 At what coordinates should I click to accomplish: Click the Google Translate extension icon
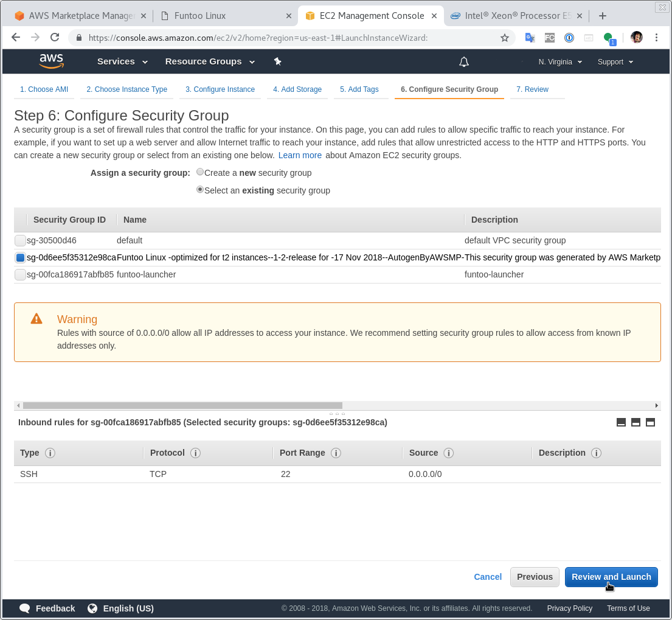coord(530,38)
